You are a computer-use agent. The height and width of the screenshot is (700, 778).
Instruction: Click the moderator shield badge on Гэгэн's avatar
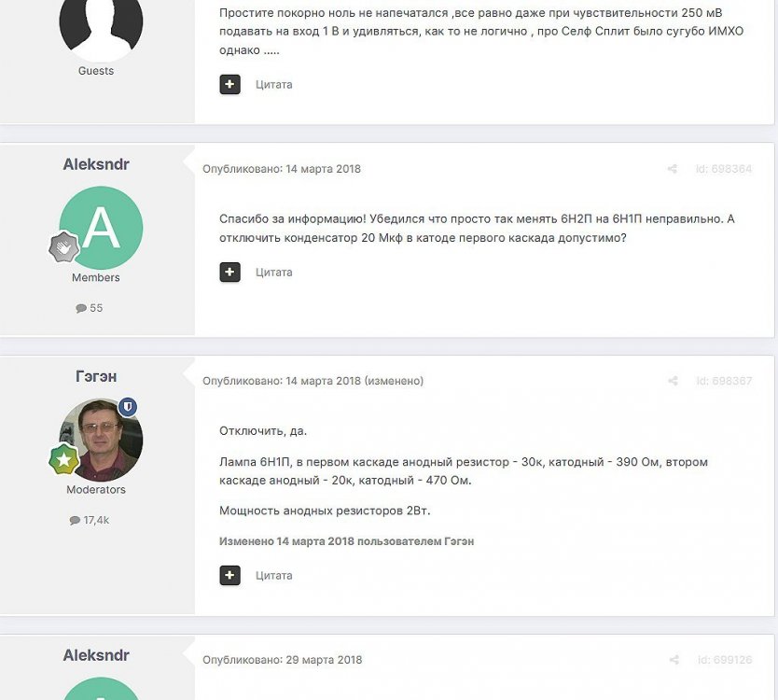coord(128,407)
